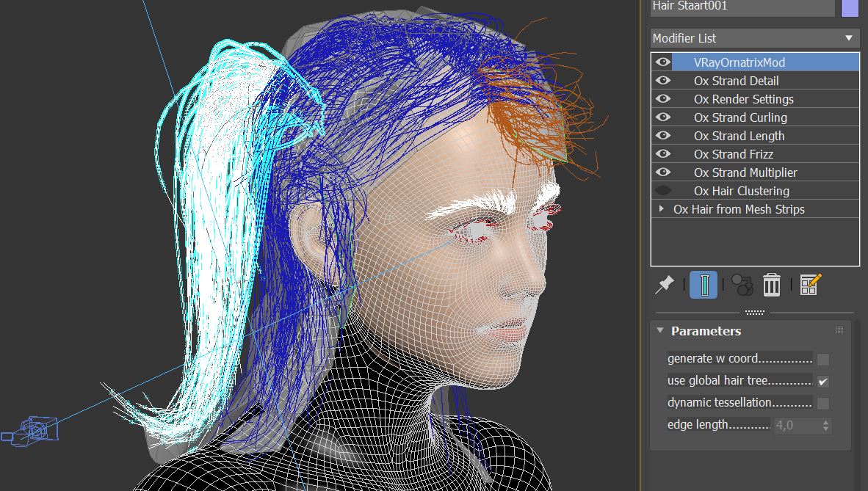The width and height of the screenshot is (868, 491).
Task: Select Ox Strand Multiplier modifier
Action: (745, 172)
